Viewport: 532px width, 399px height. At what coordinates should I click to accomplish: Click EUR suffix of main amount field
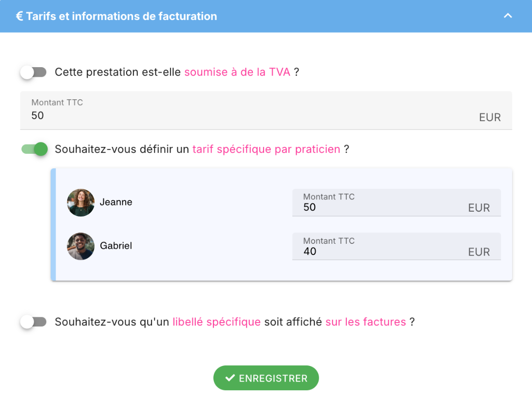pyautogui.click(x=490, y=117)
